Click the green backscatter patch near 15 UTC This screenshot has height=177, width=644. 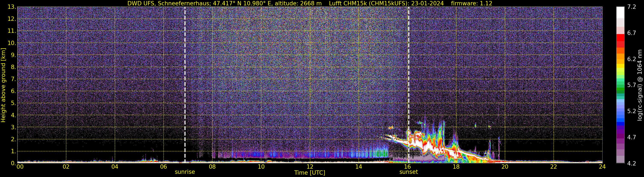pyautogui.click(x=382, y=154)
